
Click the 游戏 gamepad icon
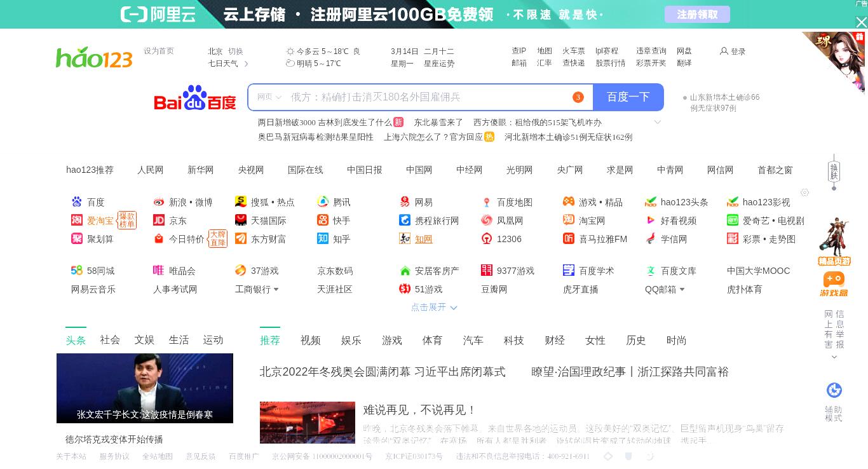coord(569,202)
